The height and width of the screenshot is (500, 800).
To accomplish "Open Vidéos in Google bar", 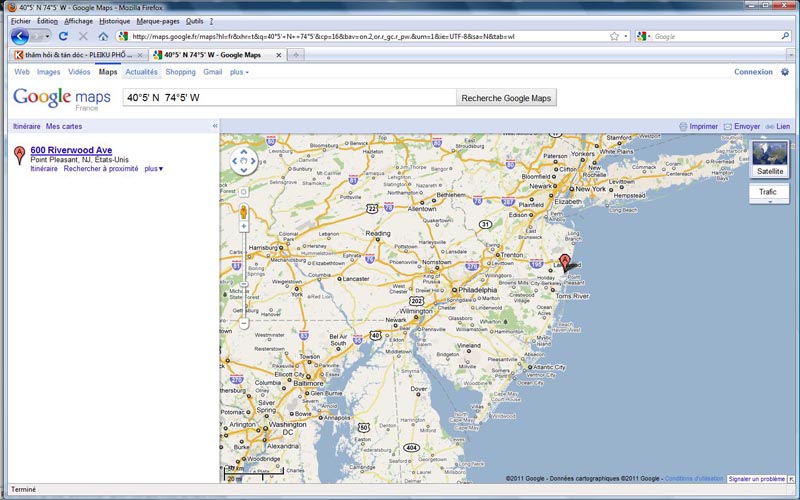I will [79, 72].
